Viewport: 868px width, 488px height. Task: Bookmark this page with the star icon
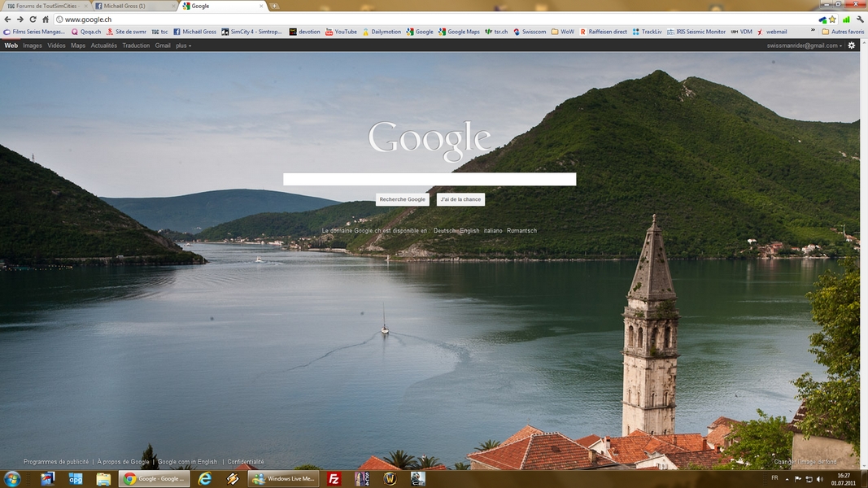[x=832, y=20]
